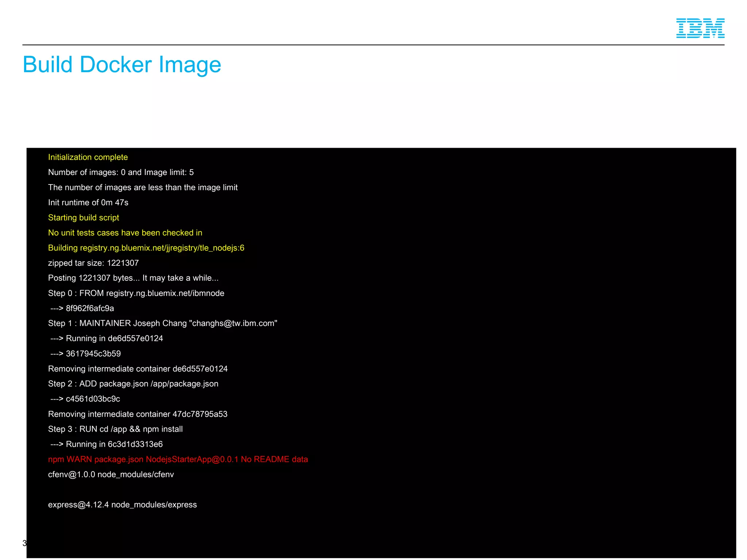This screenshot has height=560, width=747.
Task: Click the 'Building registry.ng.bluemix.net/jjregistry/tle_nodejs:6' line
Action: (146, 248)
